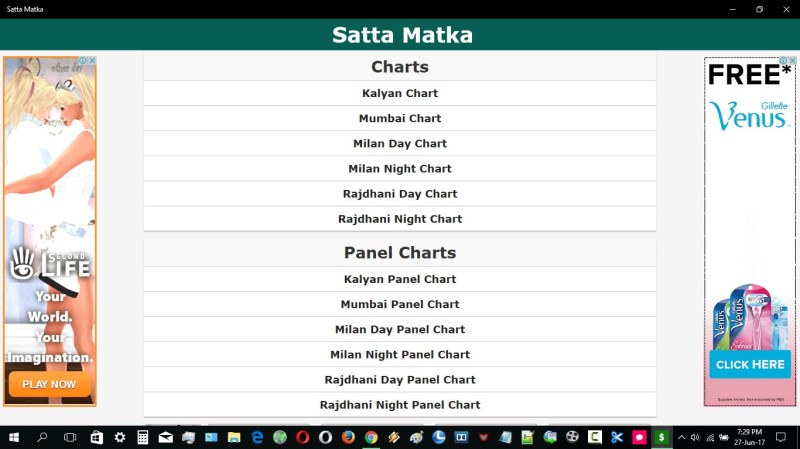Open Task View from the taskbar

[70, 437]
